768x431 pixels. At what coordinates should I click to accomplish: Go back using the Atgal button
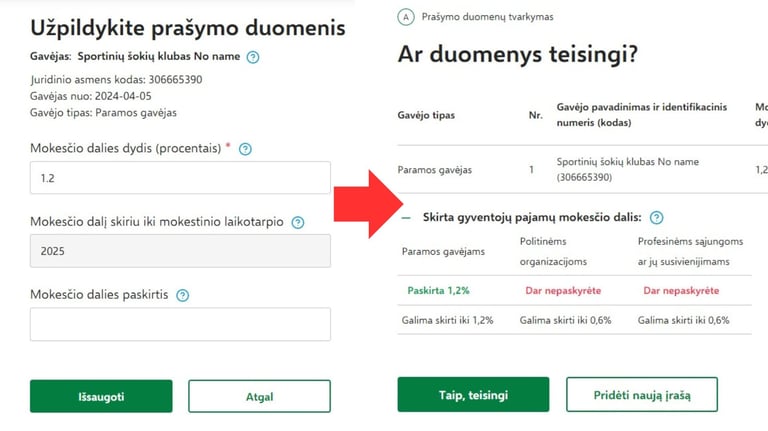click(x=259, y=396)
